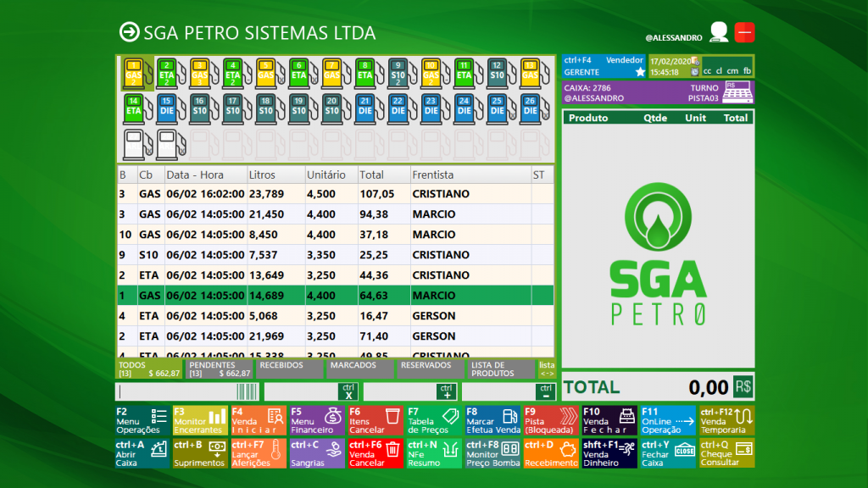The image size is (868, 488).
Task: Select fuel pump 14 ETA
Action: (137, 108)
